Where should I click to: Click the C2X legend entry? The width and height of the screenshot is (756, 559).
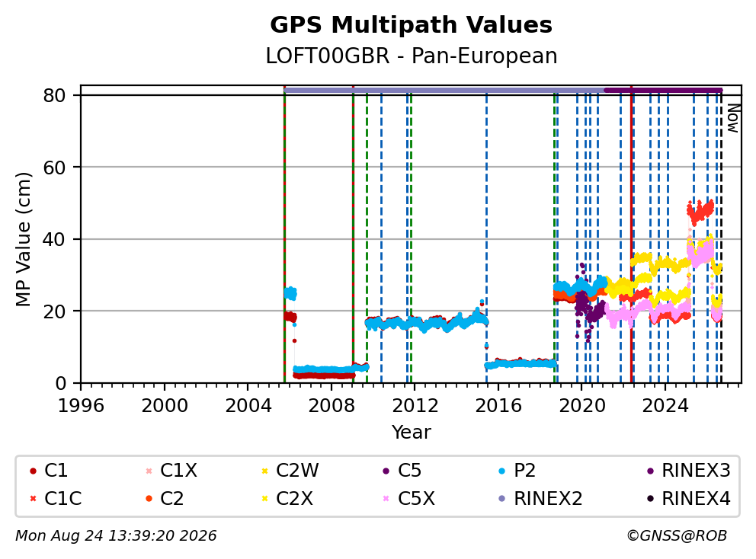pos(287,499)
